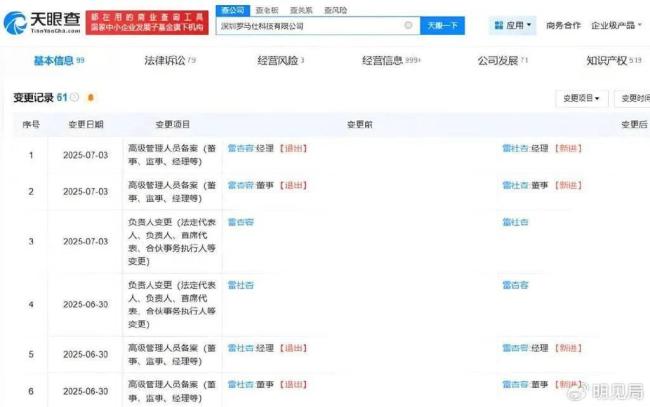Select row 4 date 2025-06-30
The width and height of the screenshot is (650, 407).
[85, 304]
